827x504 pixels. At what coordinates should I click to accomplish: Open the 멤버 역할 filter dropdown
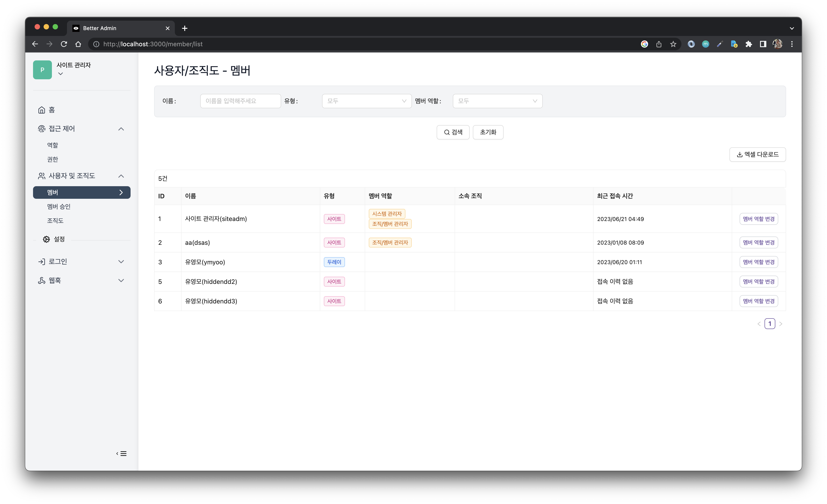(x=497, y=101)
